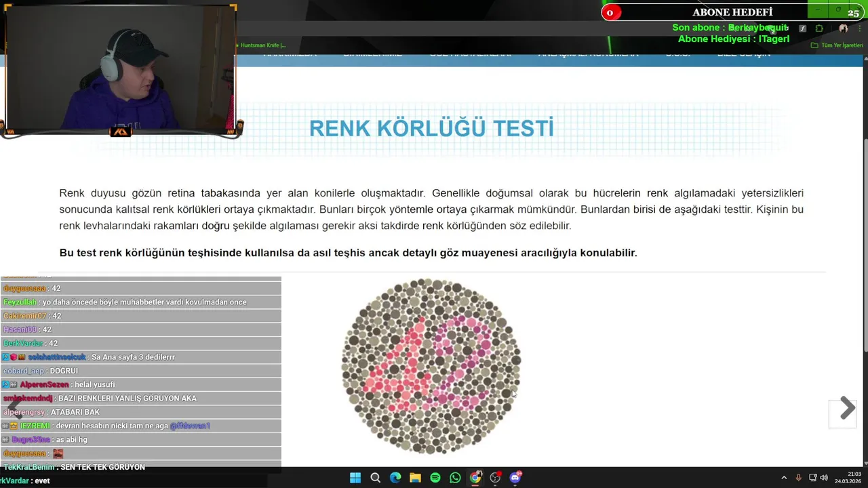Go to the next color plate arrow
This screenshot has height=488, width=868.
[847, 408]
